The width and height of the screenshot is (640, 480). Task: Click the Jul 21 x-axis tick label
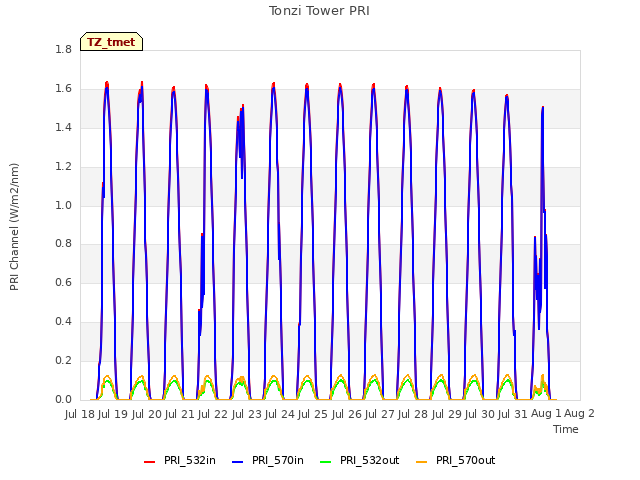point(180,414)
